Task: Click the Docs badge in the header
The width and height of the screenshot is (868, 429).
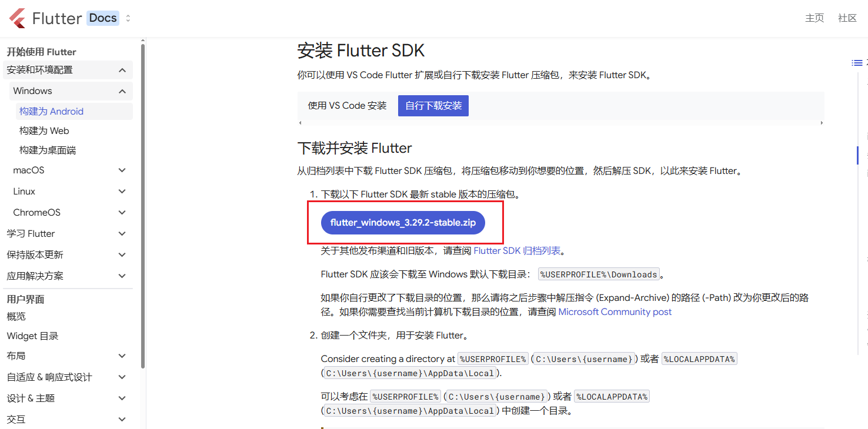Action: [103, 18]
